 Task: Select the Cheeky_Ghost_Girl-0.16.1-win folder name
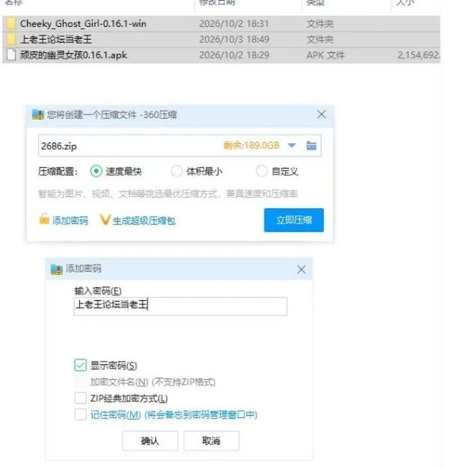pyautogui.click(x=83, y=24)
